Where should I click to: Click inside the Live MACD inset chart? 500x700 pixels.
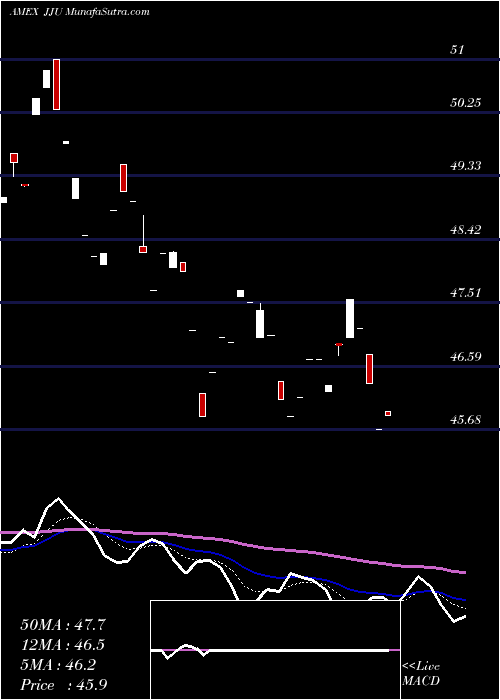(275, 650)
